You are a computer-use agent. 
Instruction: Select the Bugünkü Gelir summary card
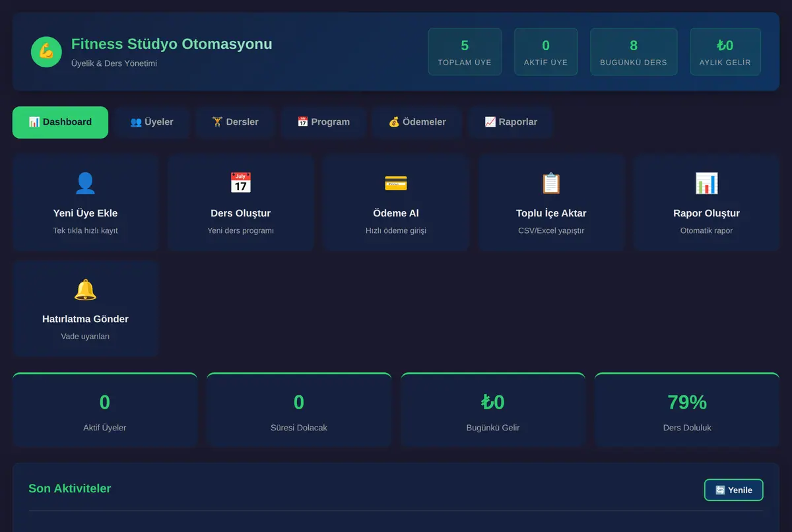point(493,410)
